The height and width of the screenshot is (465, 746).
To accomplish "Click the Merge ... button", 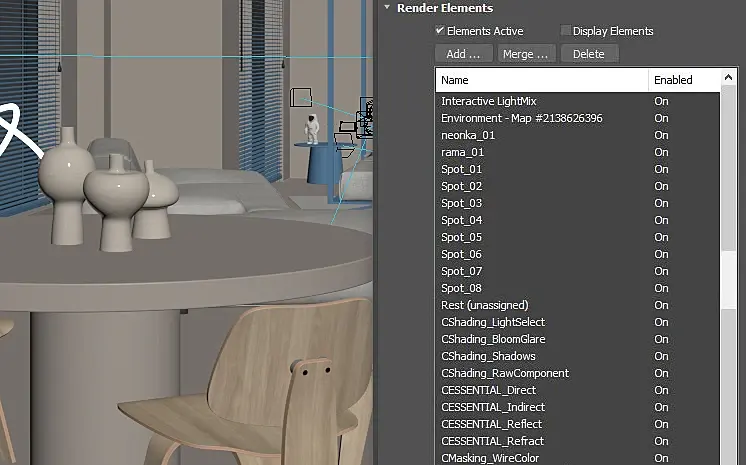I will (x=526, y=54).
